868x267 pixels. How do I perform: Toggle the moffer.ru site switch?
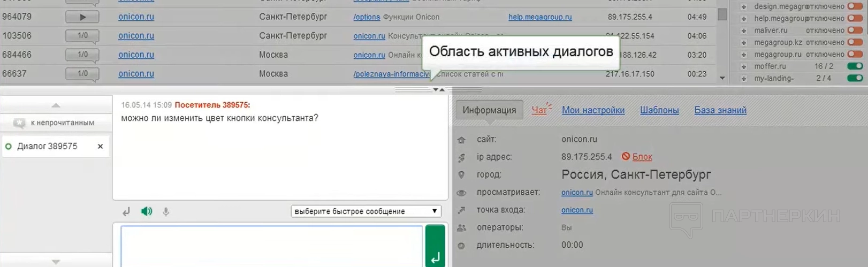[x=855, y=66]
